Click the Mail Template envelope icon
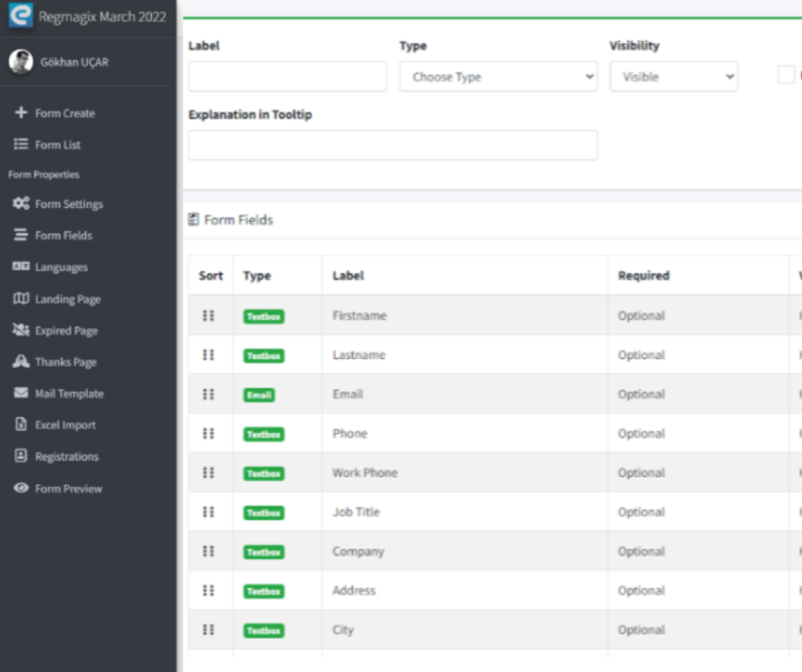The image size is (802, 672). pyautogui.click(x=21, y=393)
